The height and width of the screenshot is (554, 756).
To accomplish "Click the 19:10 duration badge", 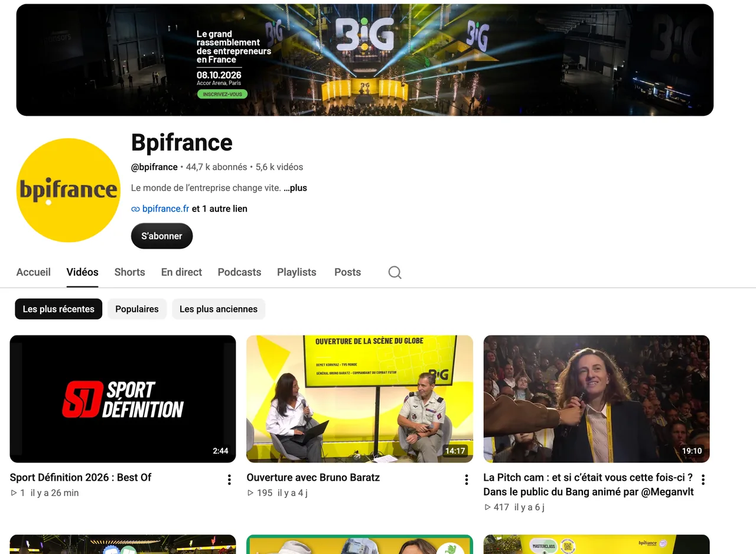I will pyautogui.click(x=692, y=451).
